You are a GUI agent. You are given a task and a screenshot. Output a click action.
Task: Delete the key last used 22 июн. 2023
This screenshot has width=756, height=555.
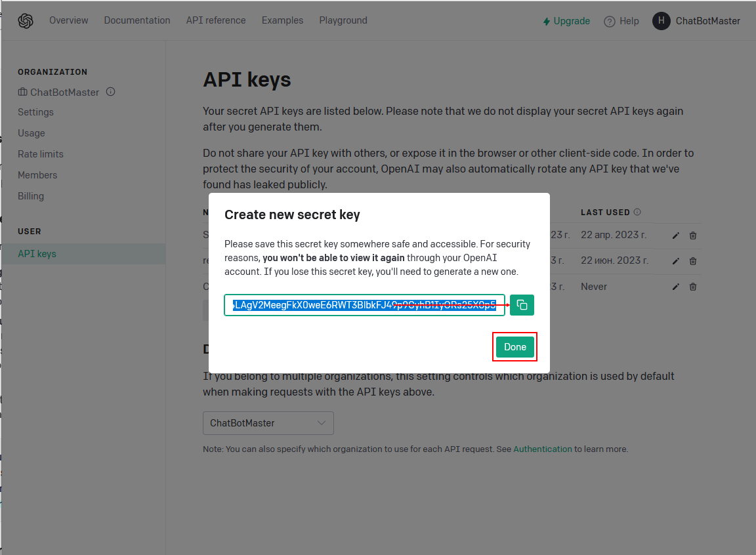coord(693,261)
